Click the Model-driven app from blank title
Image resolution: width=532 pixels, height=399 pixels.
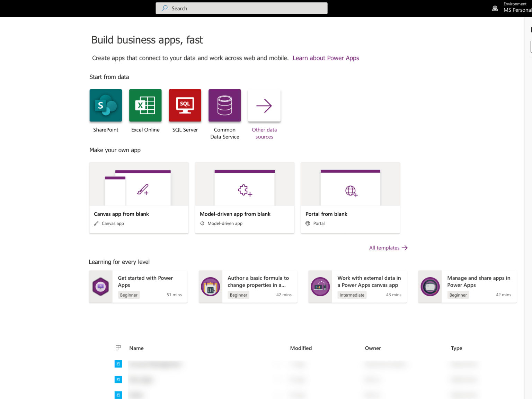[235, 214]
